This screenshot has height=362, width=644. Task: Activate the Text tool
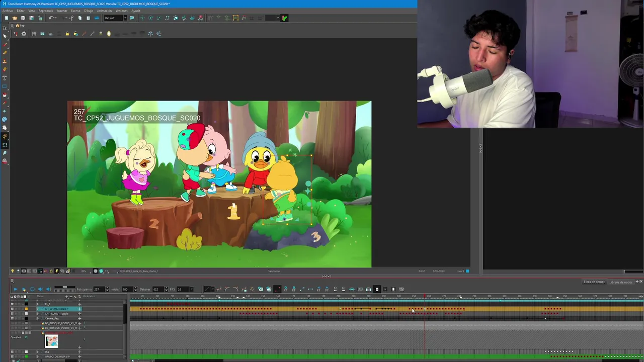tap(5, 78)
